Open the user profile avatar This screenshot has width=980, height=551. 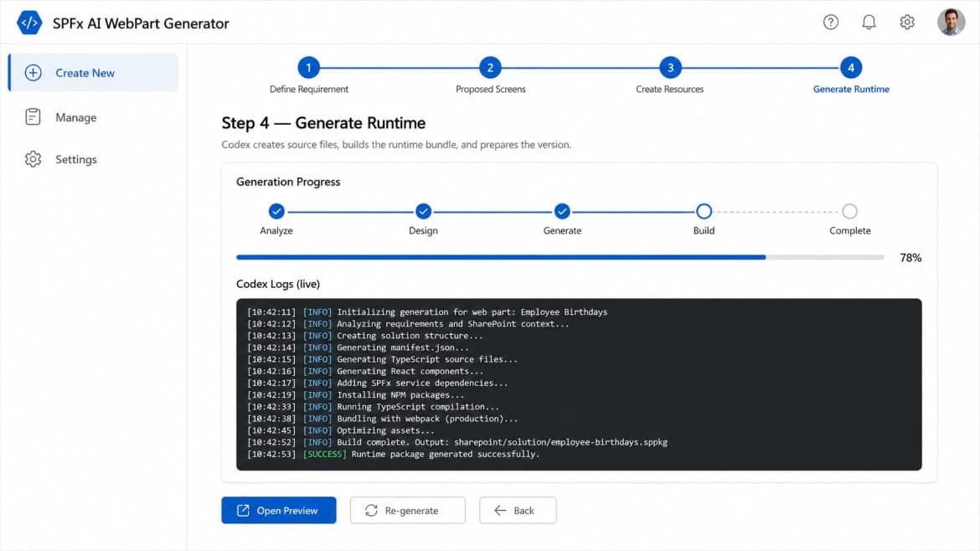(951, 23)
